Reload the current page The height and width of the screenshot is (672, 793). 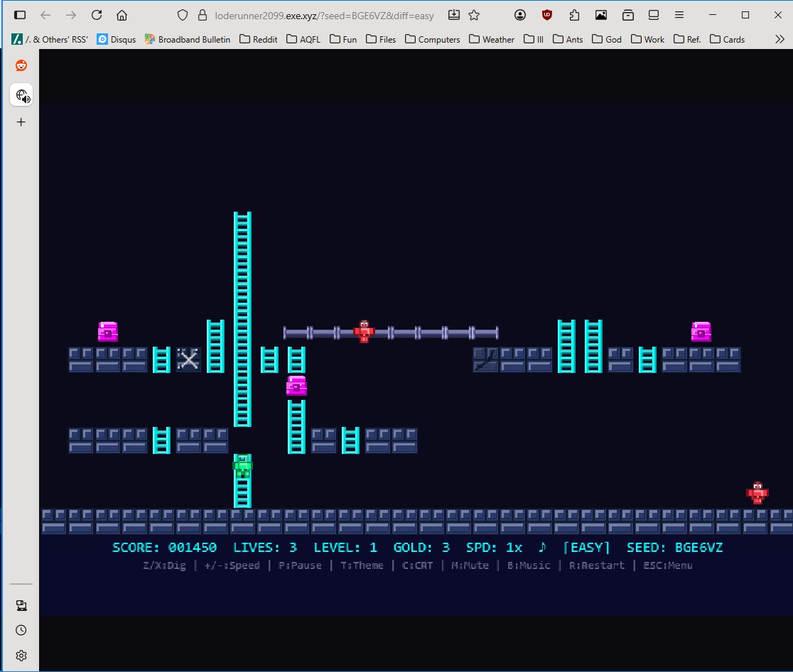click(97, 15)
